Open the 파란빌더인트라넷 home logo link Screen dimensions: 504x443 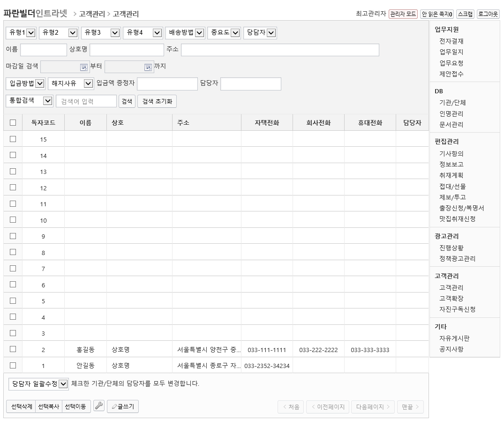pos(35,13)
